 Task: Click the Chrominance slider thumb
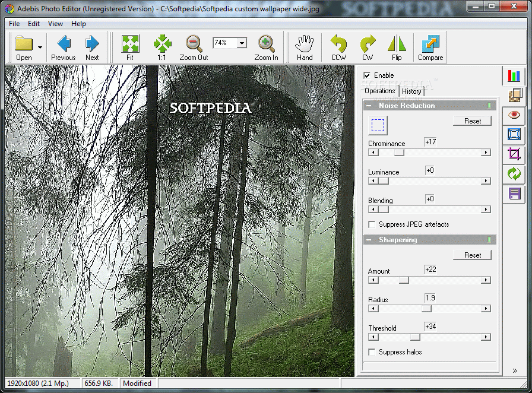coord(399,153)
